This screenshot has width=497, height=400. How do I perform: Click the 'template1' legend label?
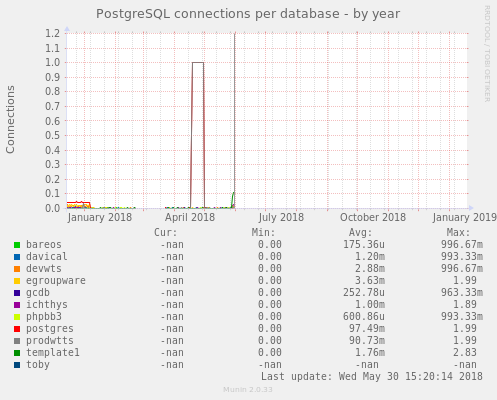(x=53, y=353)
